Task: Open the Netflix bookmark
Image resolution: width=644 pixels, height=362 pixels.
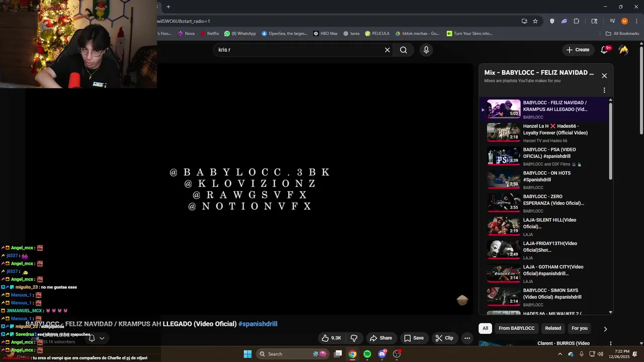Action: [209, 34]
